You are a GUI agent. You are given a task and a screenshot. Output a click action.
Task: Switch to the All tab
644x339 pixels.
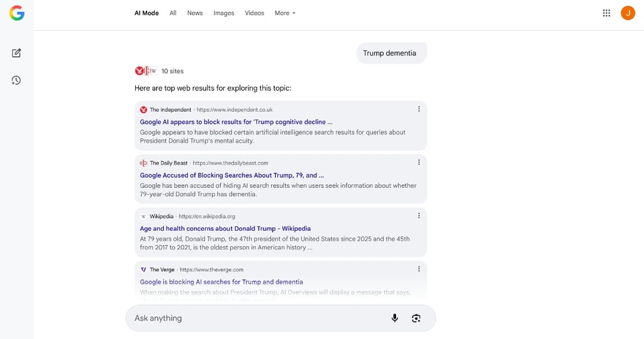click(173, 13)
